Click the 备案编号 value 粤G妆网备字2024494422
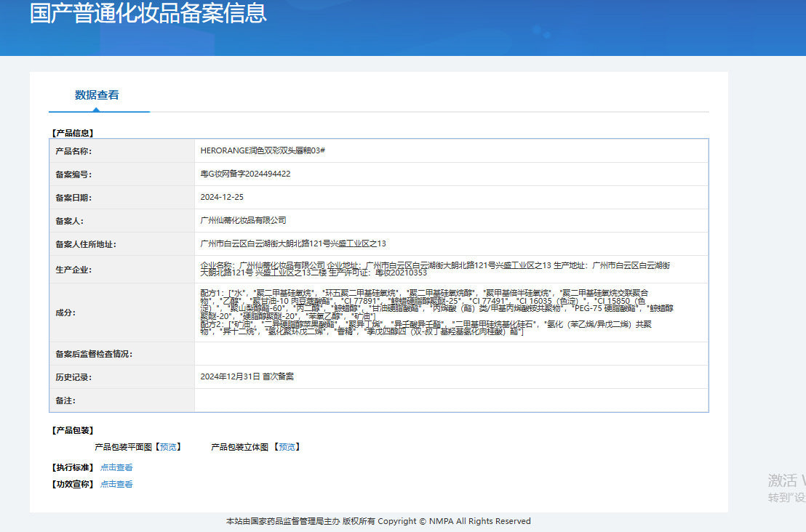Viewport: 806px width, 532px height. click(x=245, y=174)
